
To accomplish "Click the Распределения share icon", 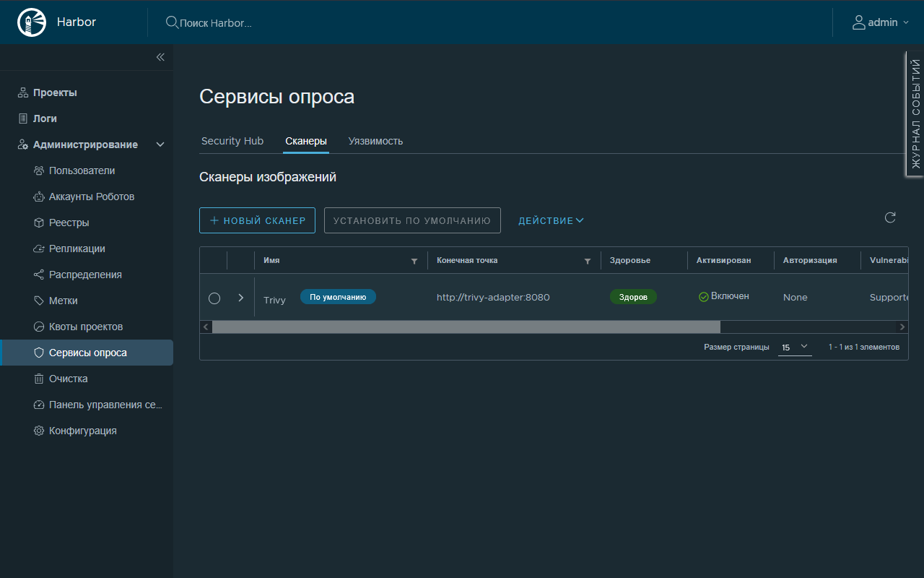I will coord(39,275).
